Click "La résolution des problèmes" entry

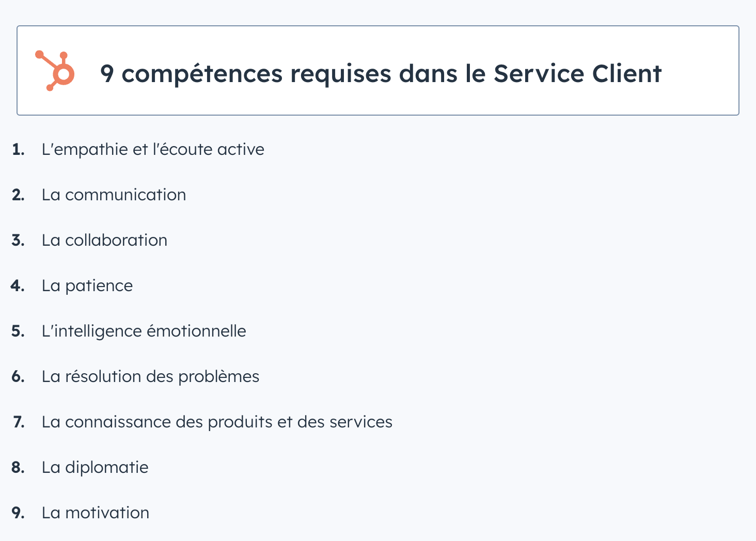[150, 376]
